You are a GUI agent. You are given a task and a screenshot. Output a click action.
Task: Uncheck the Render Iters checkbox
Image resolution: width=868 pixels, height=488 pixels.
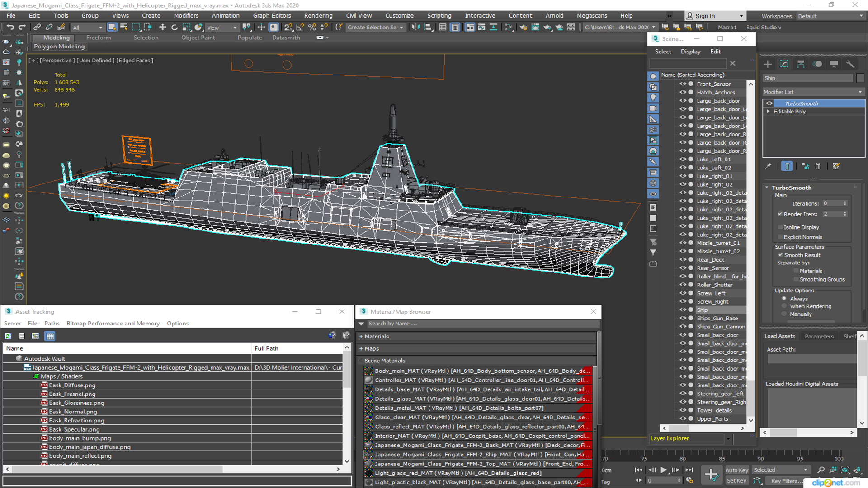(780, 214)
